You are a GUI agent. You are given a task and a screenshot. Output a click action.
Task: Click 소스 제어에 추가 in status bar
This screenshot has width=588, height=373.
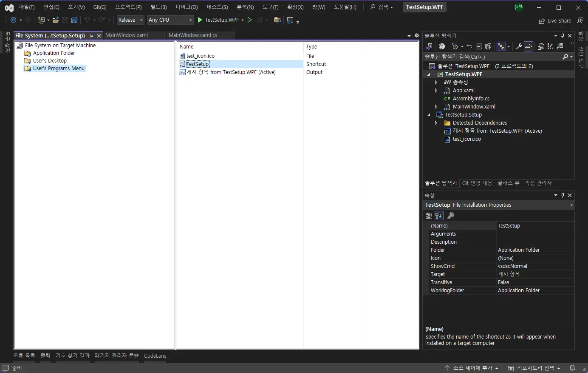click(472, 368)
